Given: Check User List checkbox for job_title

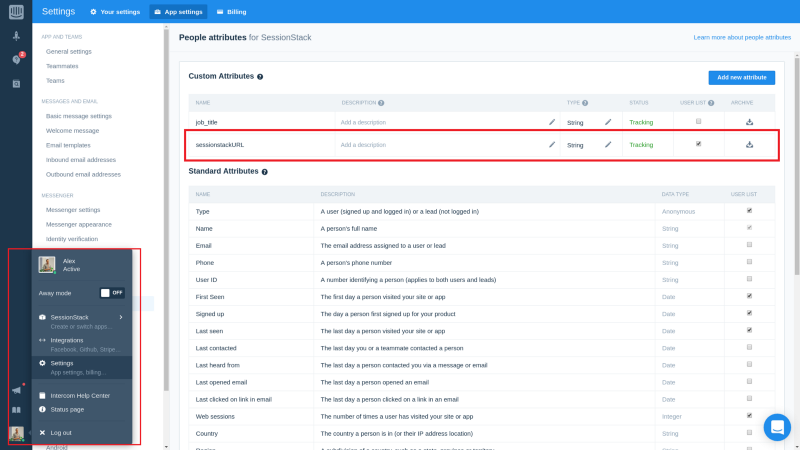Looking at the screenshot, I should pos(698,122).
